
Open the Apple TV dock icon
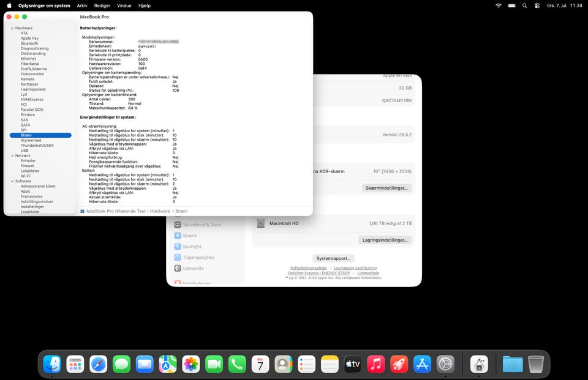click(x=353, y=364)
